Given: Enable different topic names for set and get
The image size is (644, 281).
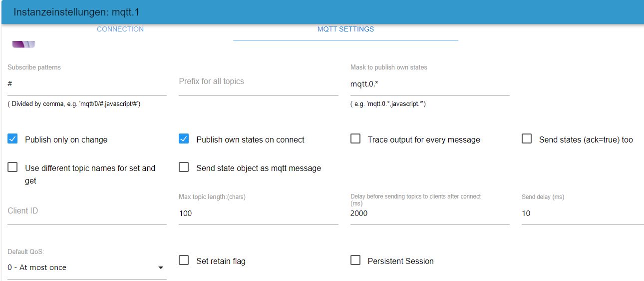Looking at the screenshot, I should [x=13, y=167].
